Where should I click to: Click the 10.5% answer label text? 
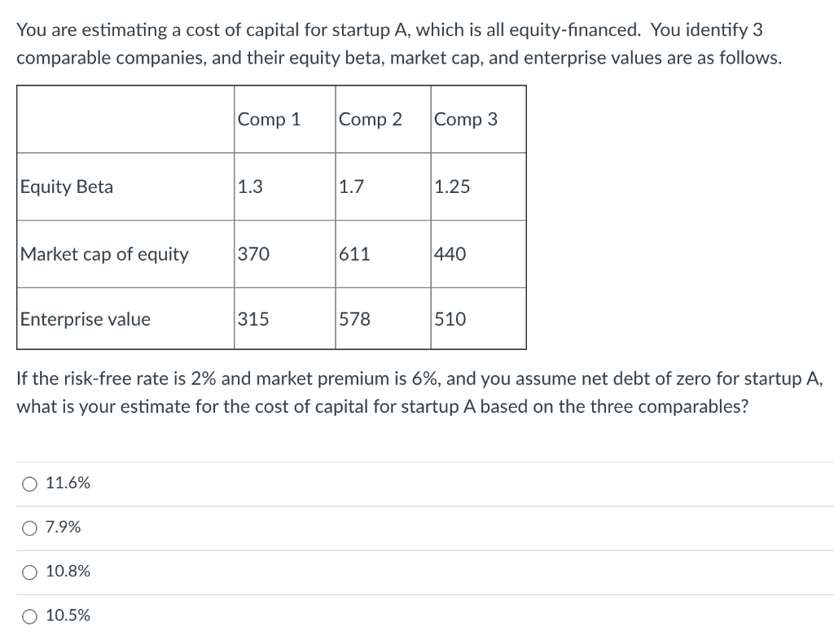(x=69, y=616)
